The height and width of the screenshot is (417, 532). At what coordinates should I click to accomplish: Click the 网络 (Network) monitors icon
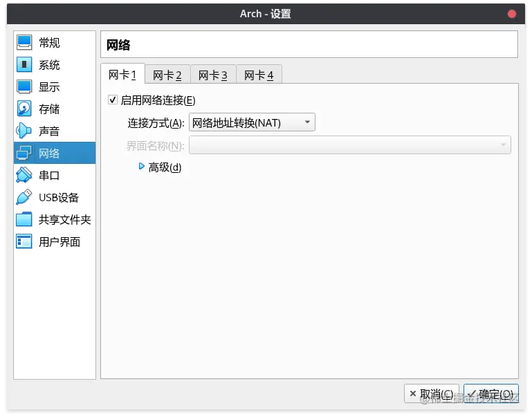coord(24,153)
